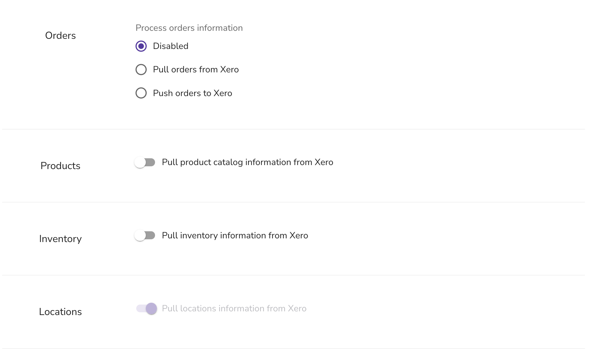The image size is (593, 364).
Task: Select the Pull orders from Xero radio circle
Action: 141,70
